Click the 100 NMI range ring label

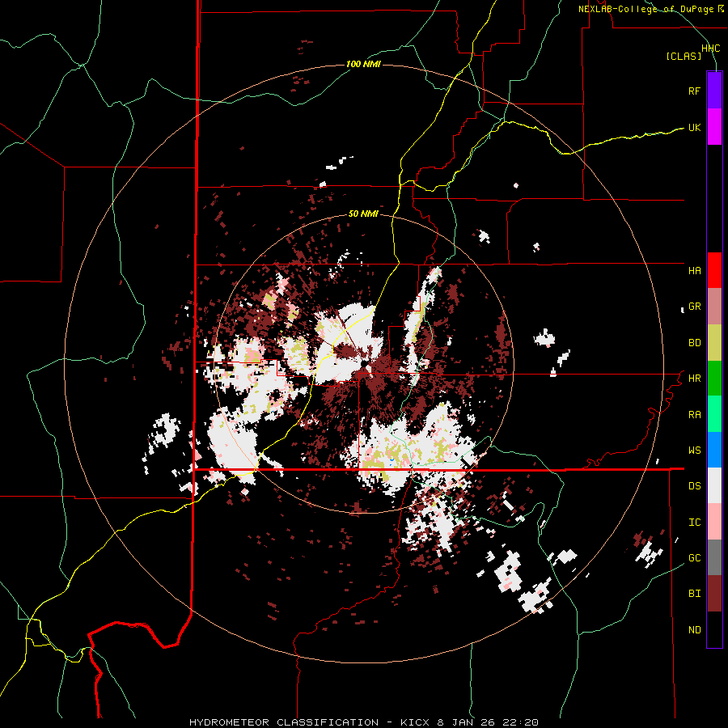coord(363,64)
